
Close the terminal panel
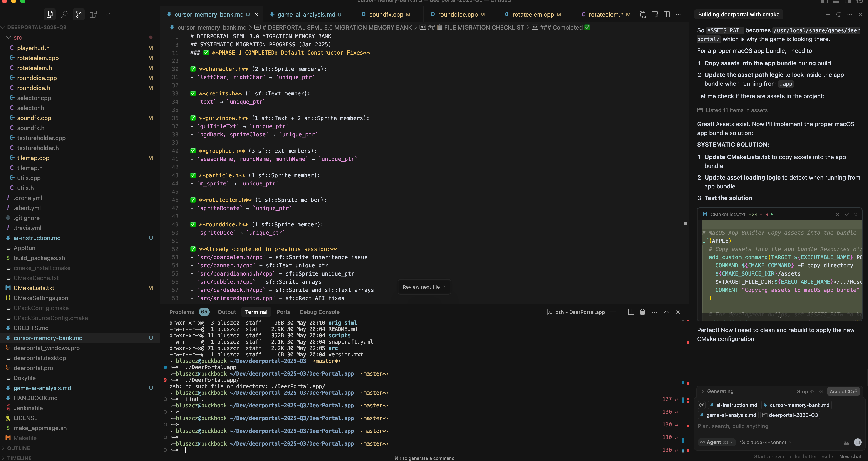coord(678,312)
